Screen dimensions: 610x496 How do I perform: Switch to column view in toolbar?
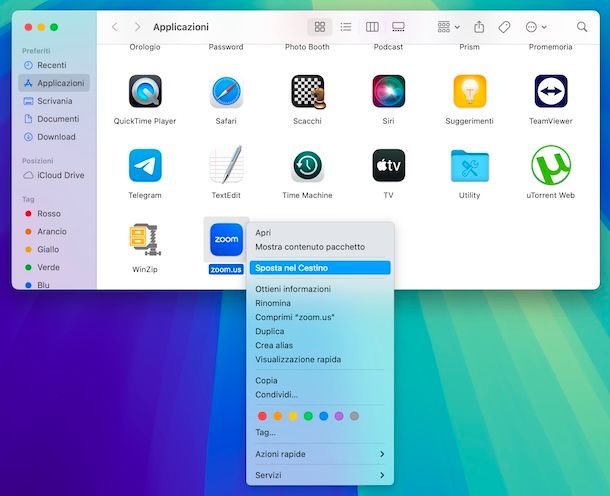372,27
